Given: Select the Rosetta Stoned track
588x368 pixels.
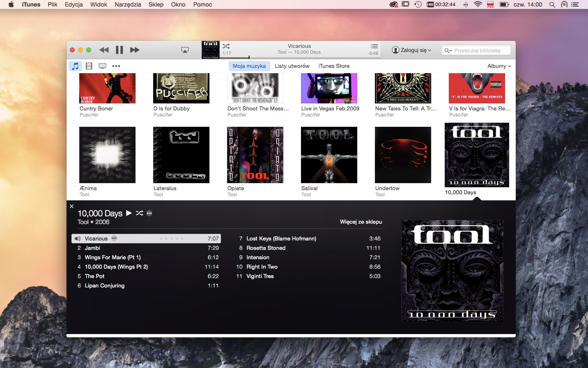Looking at the screenshot, I should pyautogui.click(x=308, y=248).
